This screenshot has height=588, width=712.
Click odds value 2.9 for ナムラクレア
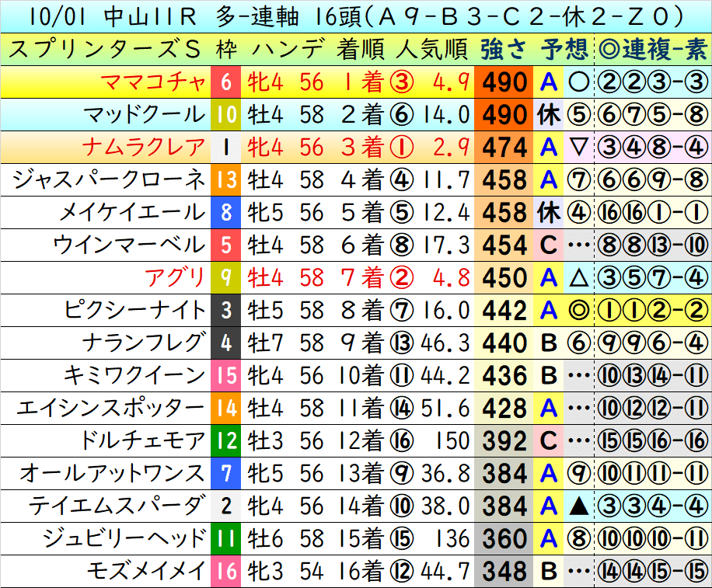pos(451,148)
